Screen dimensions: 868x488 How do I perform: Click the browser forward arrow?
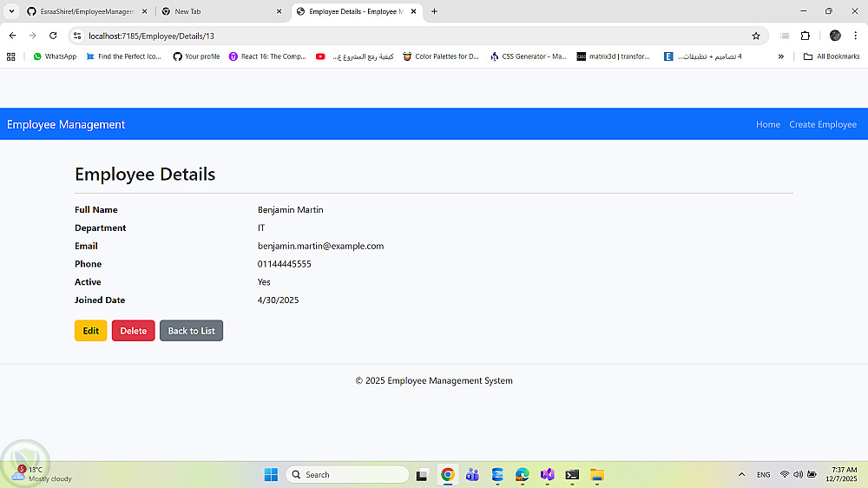[33, 36]
